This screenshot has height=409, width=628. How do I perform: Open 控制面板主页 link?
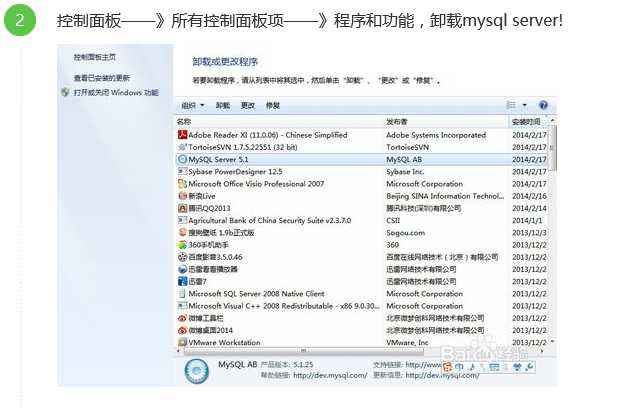pos(95,57)
